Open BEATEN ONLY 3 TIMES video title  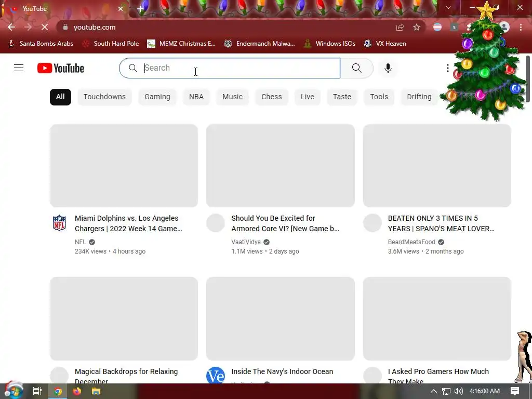click(441, 223)
